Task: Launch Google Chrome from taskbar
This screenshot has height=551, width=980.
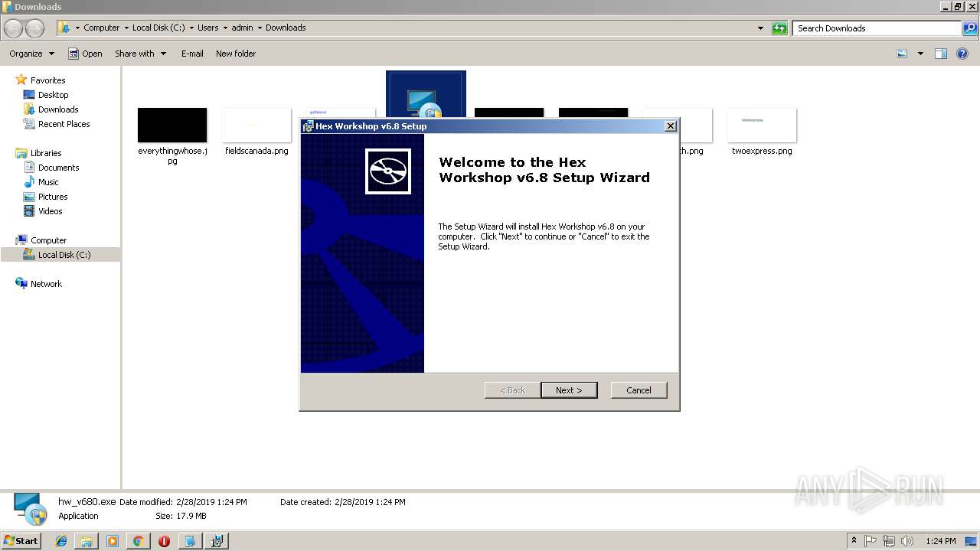Action: (138, 541)
